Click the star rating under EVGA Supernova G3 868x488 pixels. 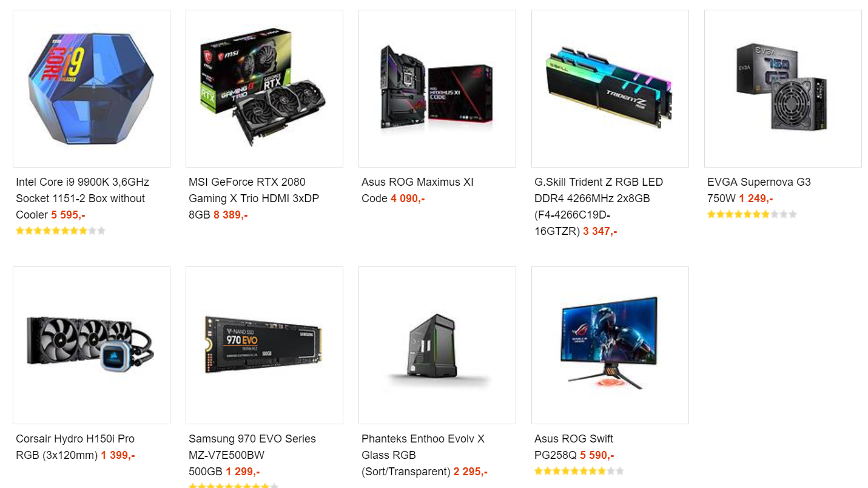tap(752, 214)
